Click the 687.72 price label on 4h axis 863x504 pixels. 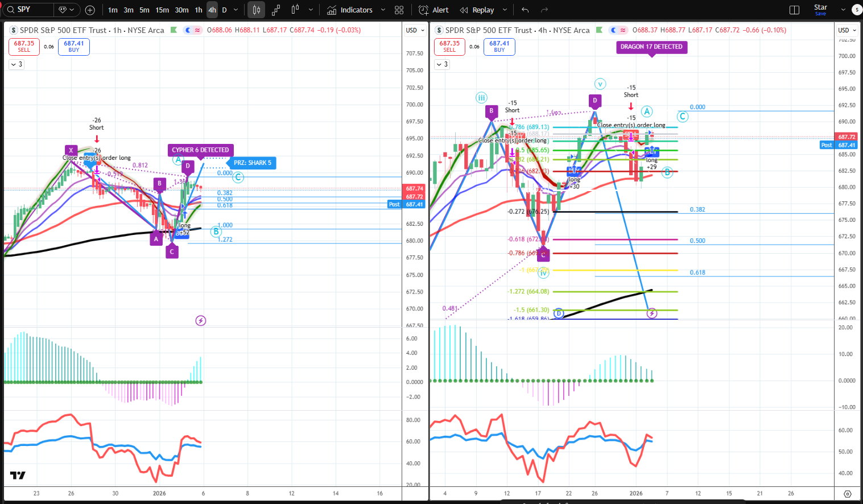point(847,137)
